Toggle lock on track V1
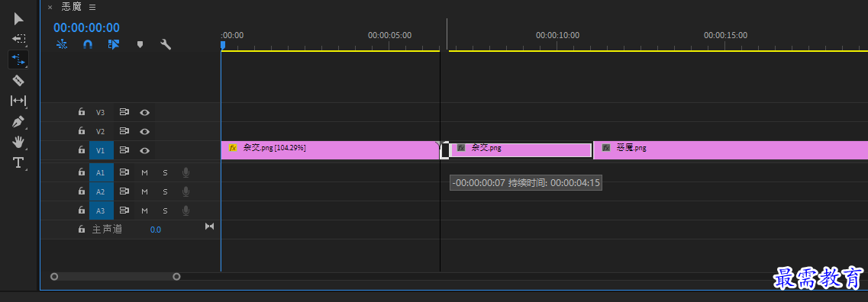Viewport: 868px width, 302px height. click(x=82, y=150)
